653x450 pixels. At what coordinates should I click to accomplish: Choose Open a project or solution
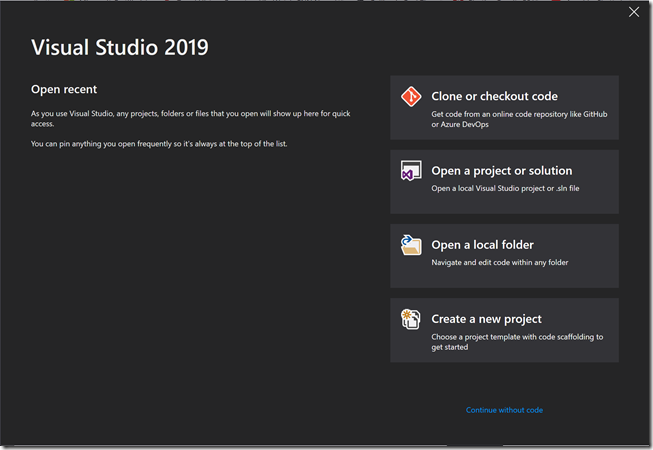(x=501, y=171)
